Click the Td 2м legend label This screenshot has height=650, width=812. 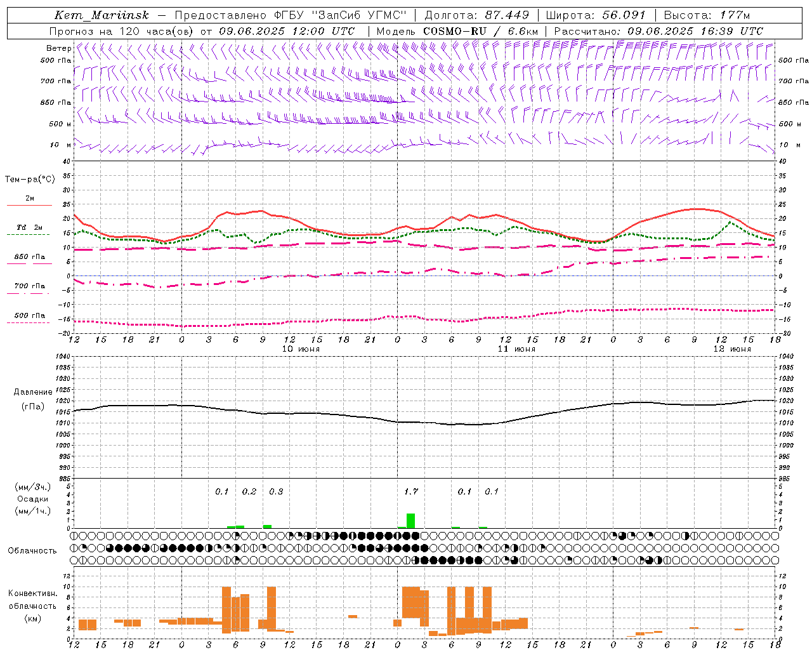click(30, 227)
